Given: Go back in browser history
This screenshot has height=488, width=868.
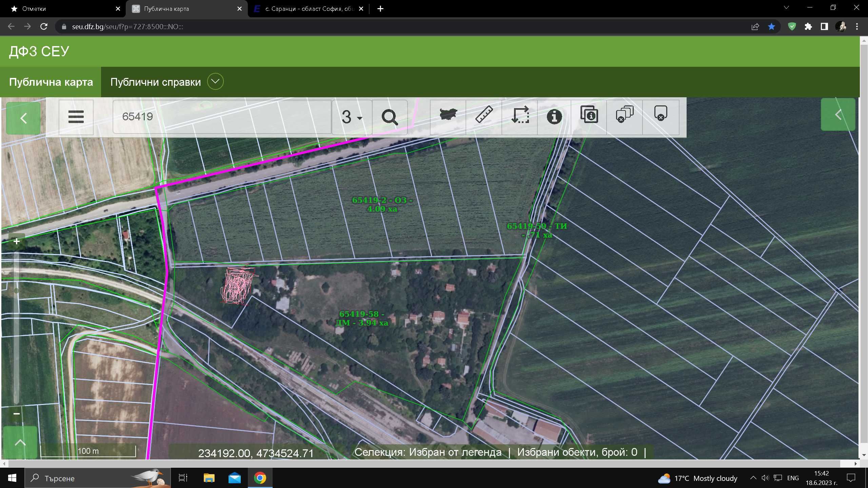Looking at the screenshot, I should click(x=11, y=26).
